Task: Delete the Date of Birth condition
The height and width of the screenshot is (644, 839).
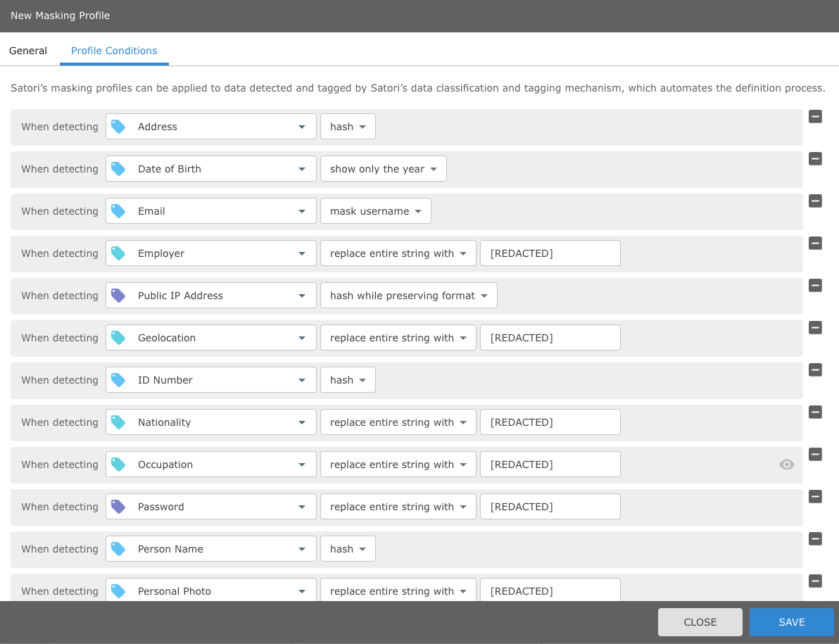Action: tap(815, 159)
